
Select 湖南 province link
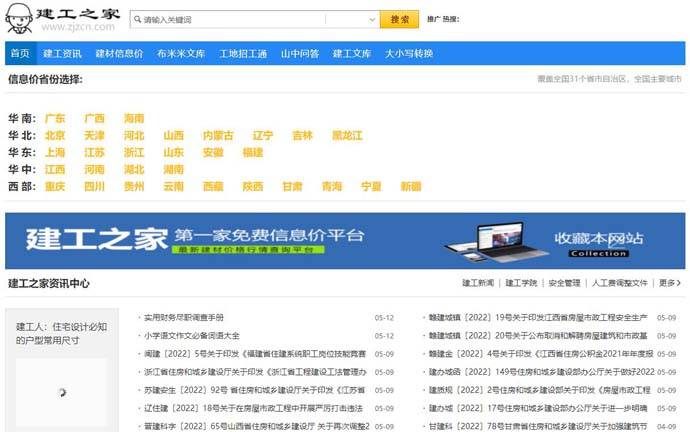coord(173,169)
